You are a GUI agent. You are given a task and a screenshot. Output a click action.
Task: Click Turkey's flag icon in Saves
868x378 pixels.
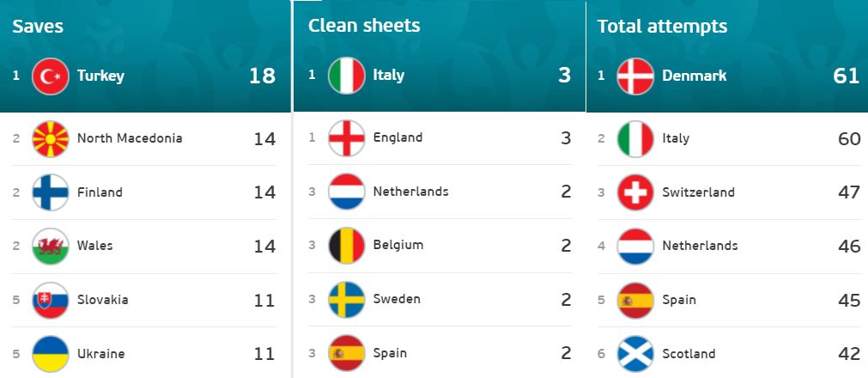coord(51,76)
